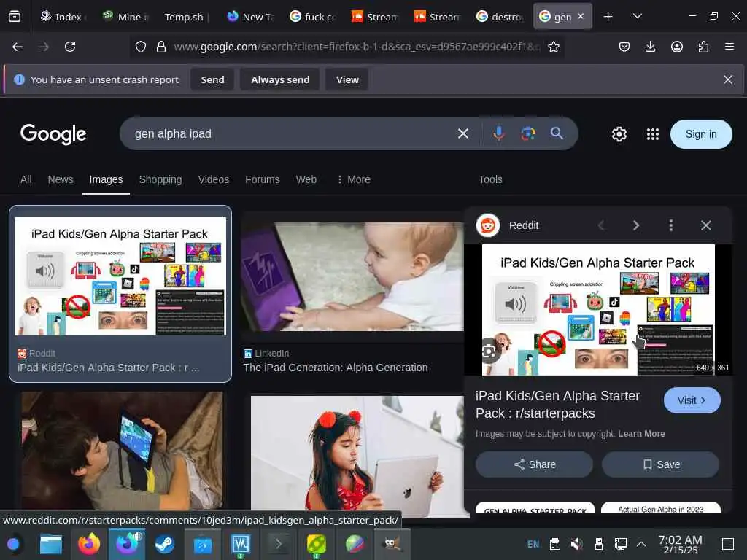
Task: Start a voice search with microphone
Action: (x=499, y=134)
